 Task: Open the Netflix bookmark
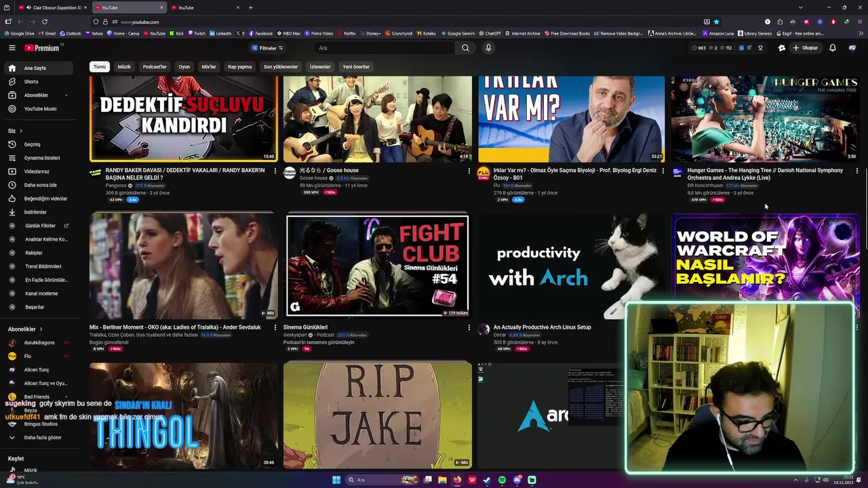pos(347,33)
